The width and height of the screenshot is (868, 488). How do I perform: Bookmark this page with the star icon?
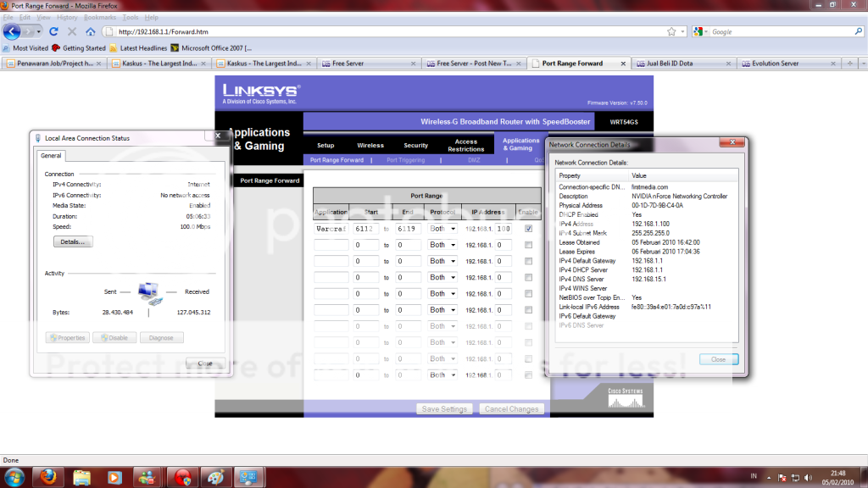[671, 31]
